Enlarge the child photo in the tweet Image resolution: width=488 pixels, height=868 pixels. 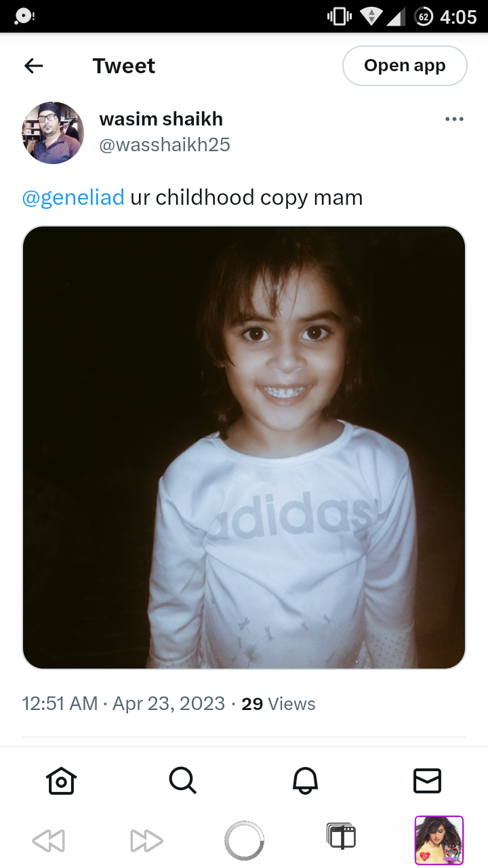(244, 448)
